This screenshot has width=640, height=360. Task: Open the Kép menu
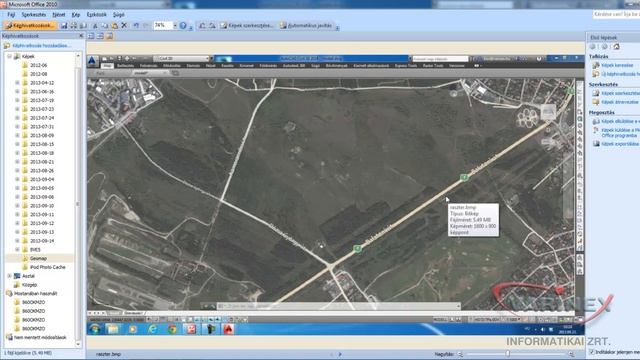[76, 14]
